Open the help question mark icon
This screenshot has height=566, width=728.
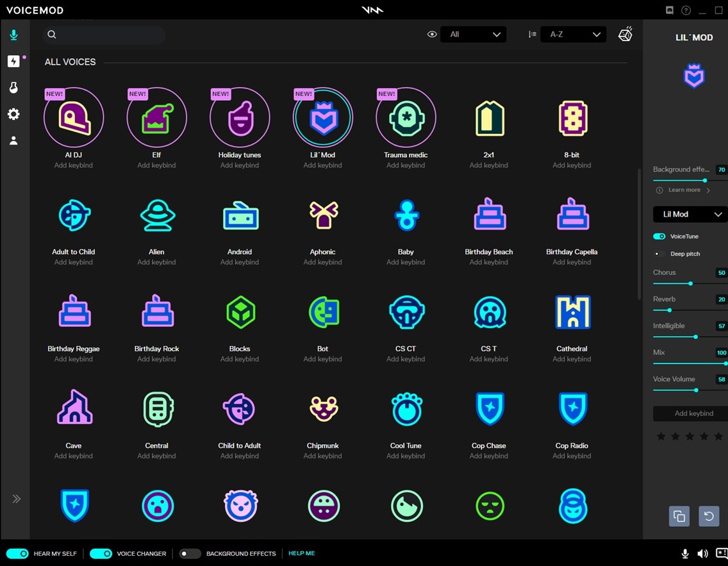coord(686,10)
